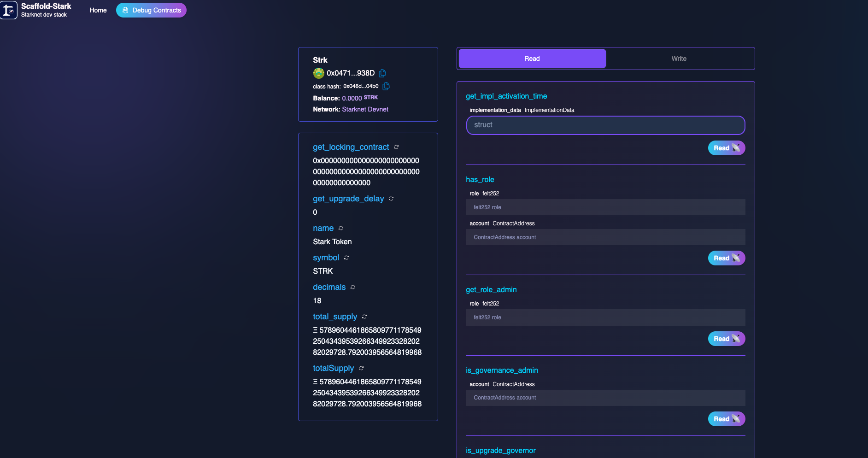
Task: Focus the has_role ContractAddress account input
Action: pos(606,237)
